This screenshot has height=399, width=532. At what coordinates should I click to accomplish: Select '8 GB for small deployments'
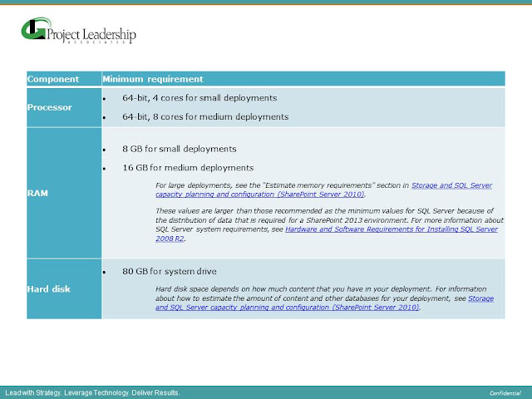coord(180,149)
